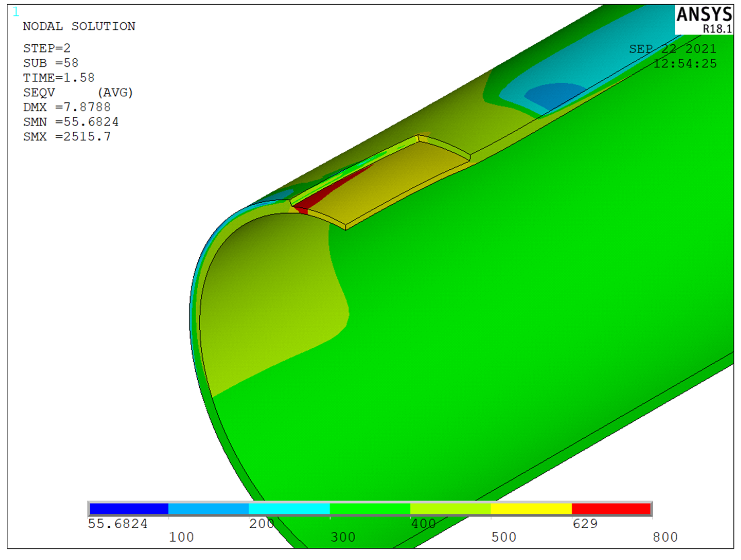
Task: Click the 629 legend value label
Action: 585,524
